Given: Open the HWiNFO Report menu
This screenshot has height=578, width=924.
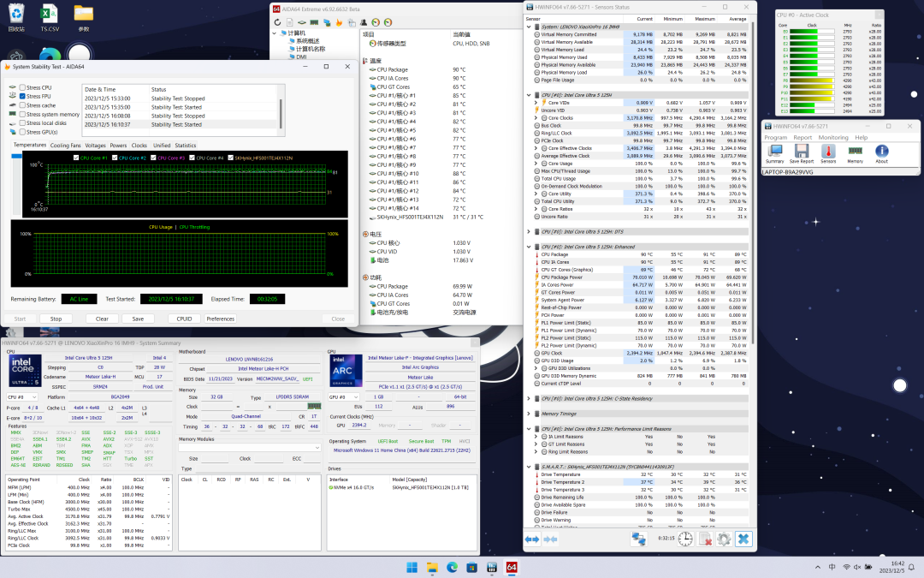Looking at the screenshot, I should [802, 137].
